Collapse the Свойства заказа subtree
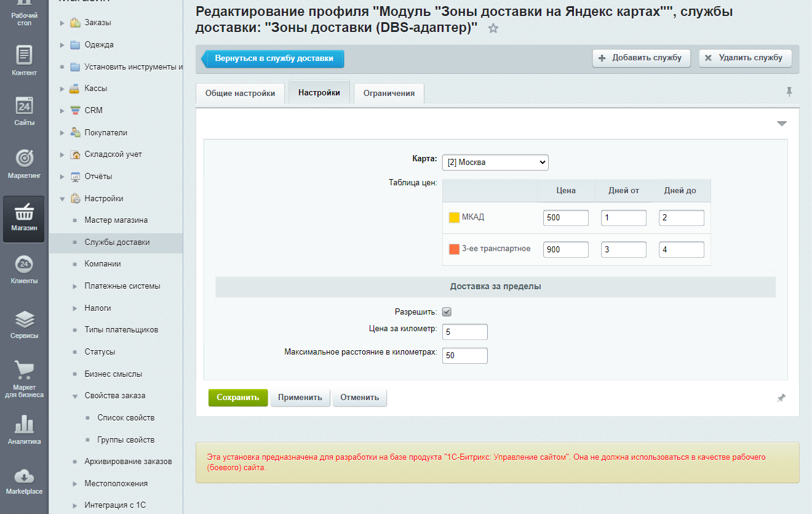Screen dimensions: 812x514 click(x=74, y=396)
